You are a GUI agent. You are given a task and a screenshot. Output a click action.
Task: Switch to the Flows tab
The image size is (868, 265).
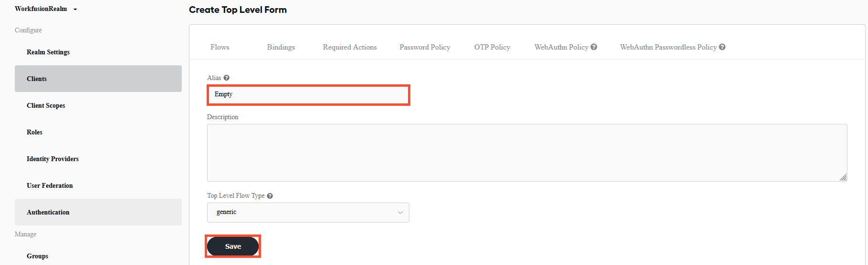pos(220,47)
